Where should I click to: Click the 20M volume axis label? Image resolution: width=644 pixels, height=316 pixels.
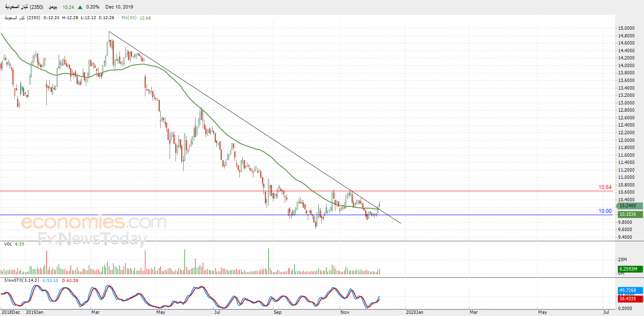(623, 260)
